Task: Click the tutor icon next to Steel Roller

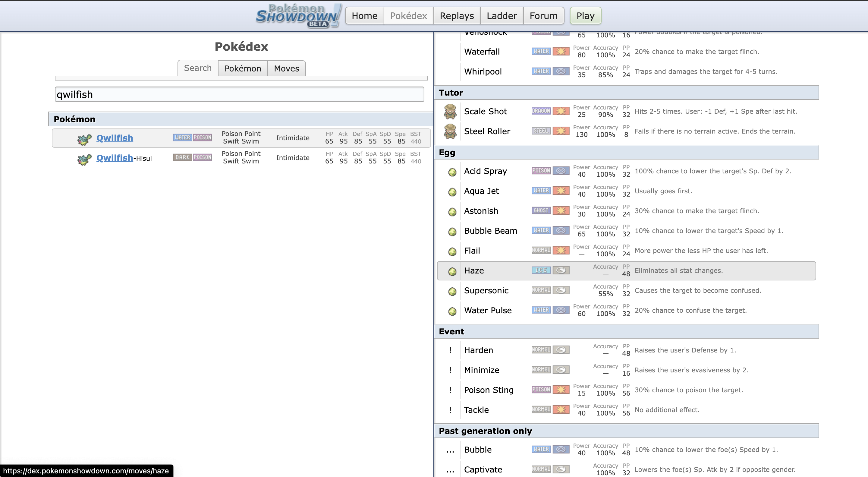Action: (x=450, y=131)
